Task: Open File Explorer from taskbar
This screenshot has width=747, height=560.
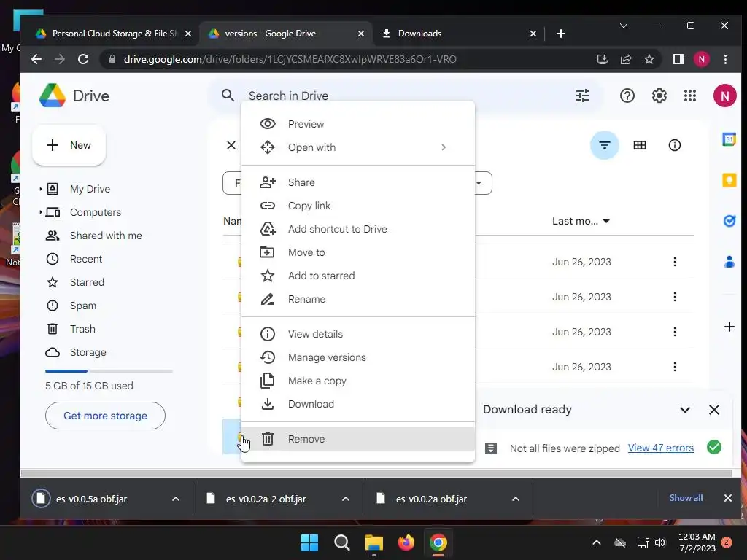Action: point(374,542)
